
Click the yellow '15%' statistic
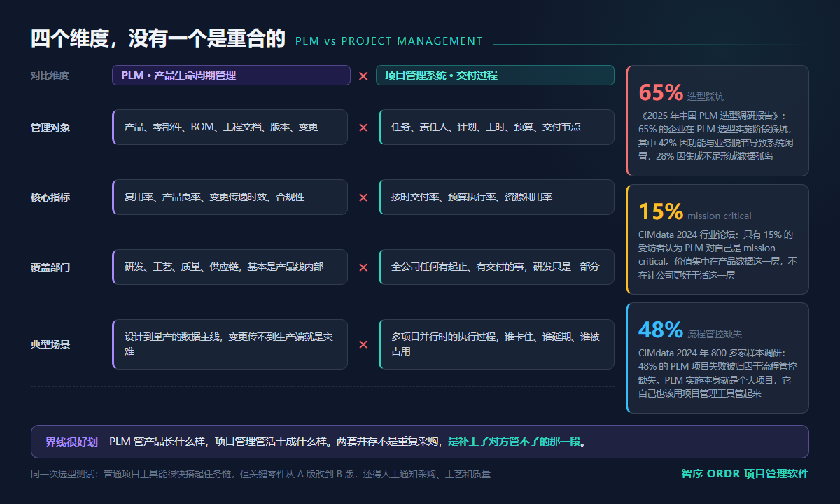click(661, 211)
